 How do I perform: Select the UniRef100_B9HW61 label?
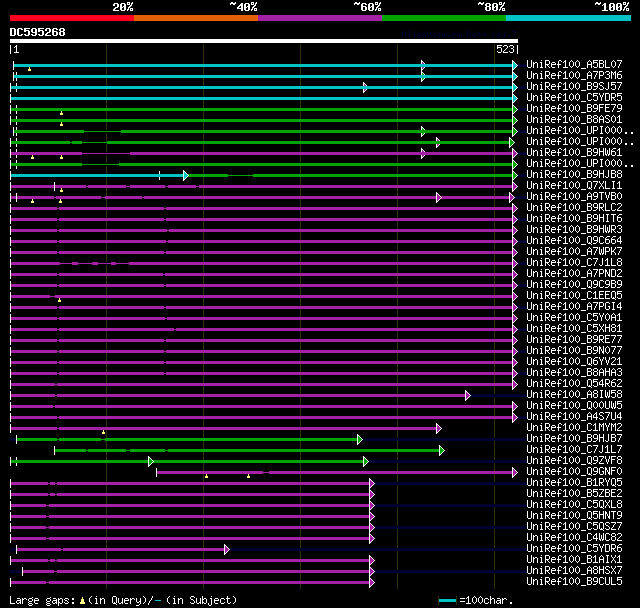(574, 153)
